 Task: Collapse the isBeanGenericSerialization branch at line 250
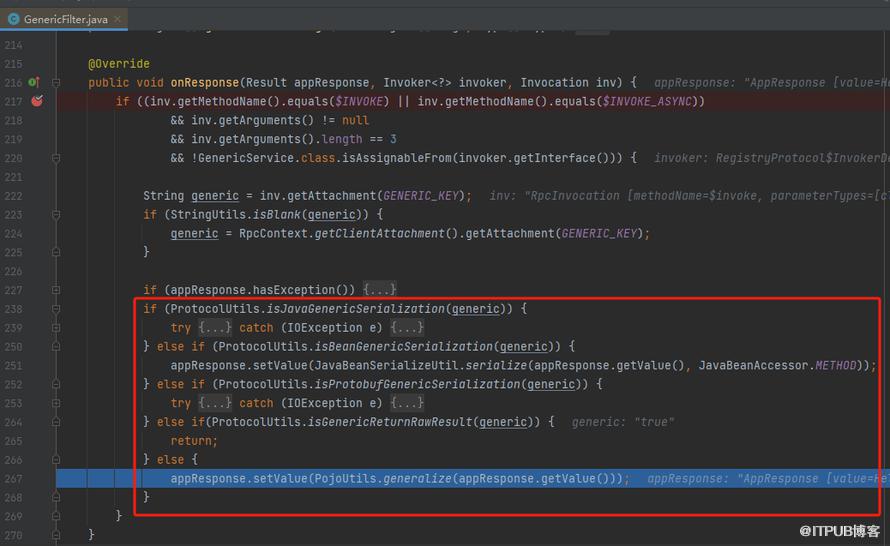[56, 346]
